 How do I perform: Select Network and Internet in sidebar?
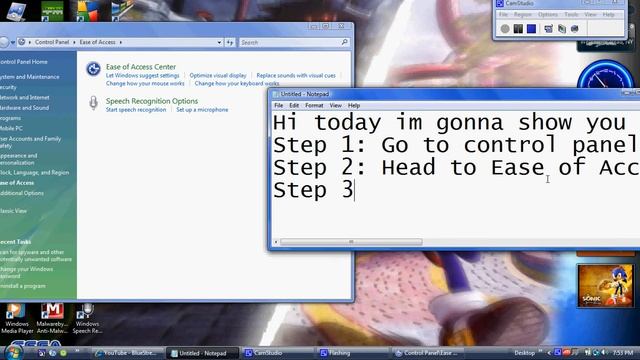pyautogui.click(x=24, y=98)
